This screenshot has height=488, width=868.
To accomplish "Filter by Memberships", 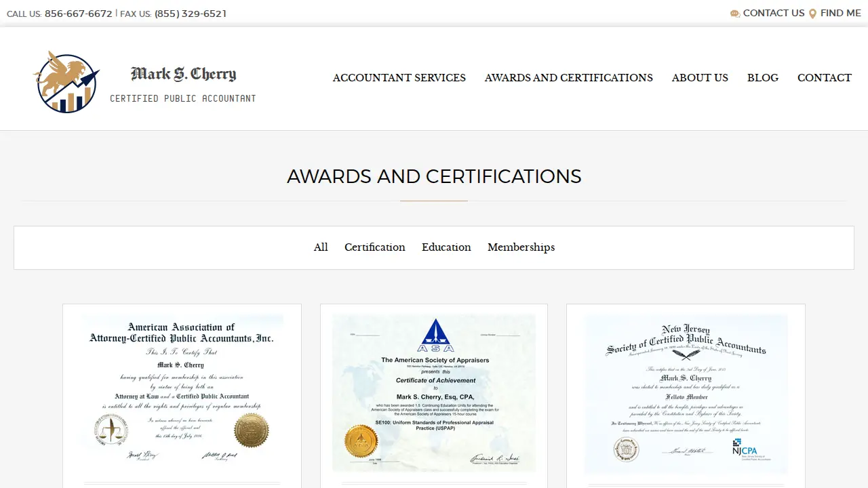I will coord(521,247).
